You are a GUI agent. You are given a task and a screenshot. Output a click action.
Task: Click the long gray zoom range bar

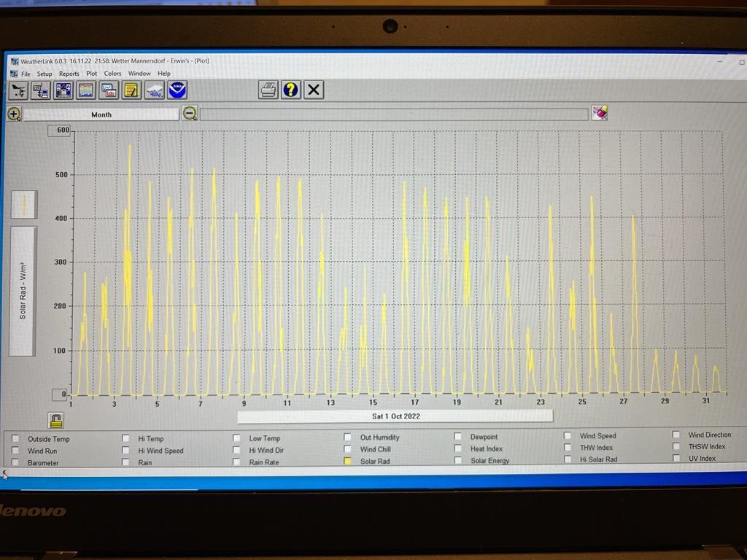coord(394,114)
